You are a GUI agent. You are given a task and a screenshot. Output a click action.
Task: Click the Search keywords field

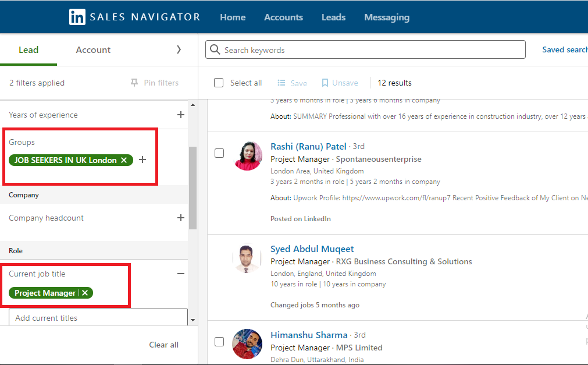[365, 49]
